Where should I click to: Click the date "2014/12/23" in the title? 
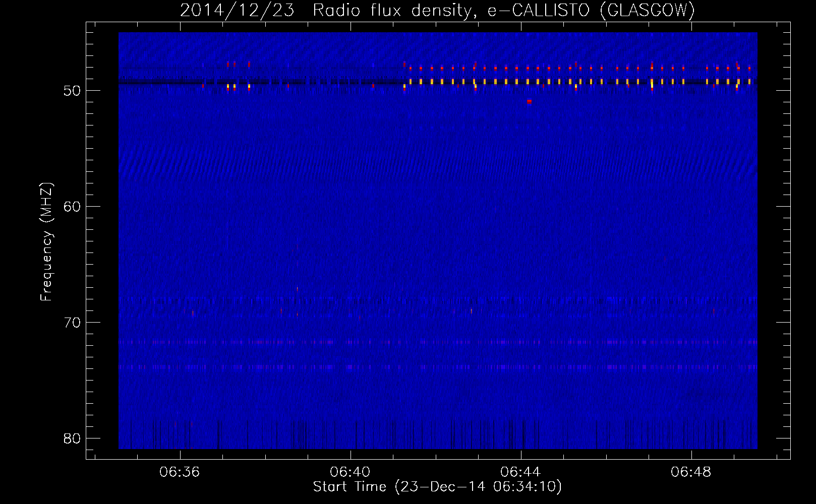point(237,10)
